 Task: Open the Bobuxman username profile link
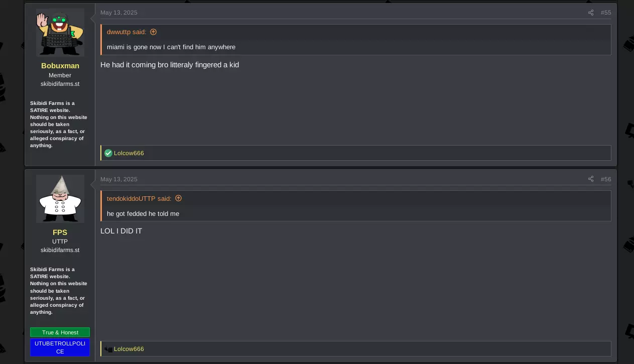tap(60, 66)
